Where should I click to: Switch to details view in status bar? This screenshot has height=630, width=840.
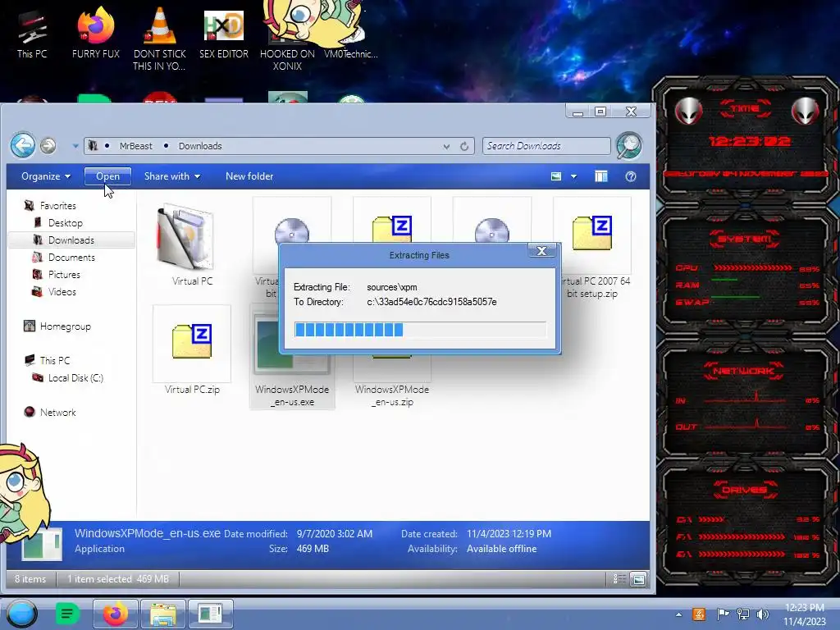620,579
